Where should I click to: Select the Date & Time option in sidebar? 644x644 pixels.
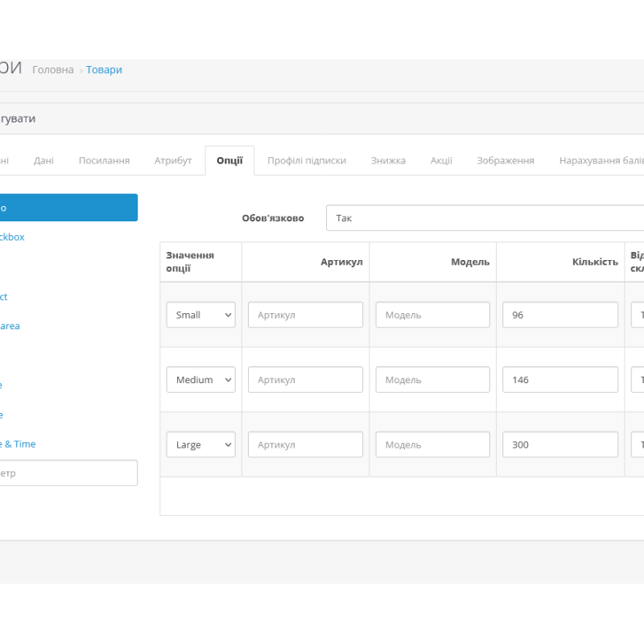point(18,444)
